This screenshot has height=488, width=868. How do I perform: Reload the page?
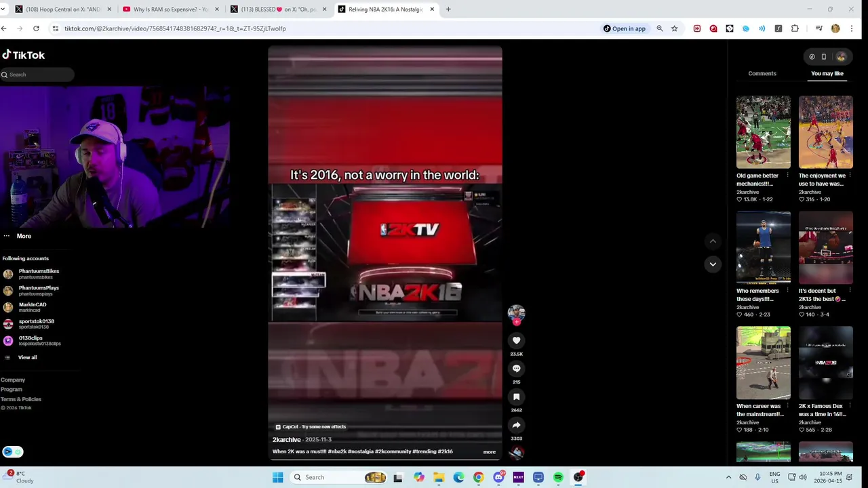click(x=36, y=28)
